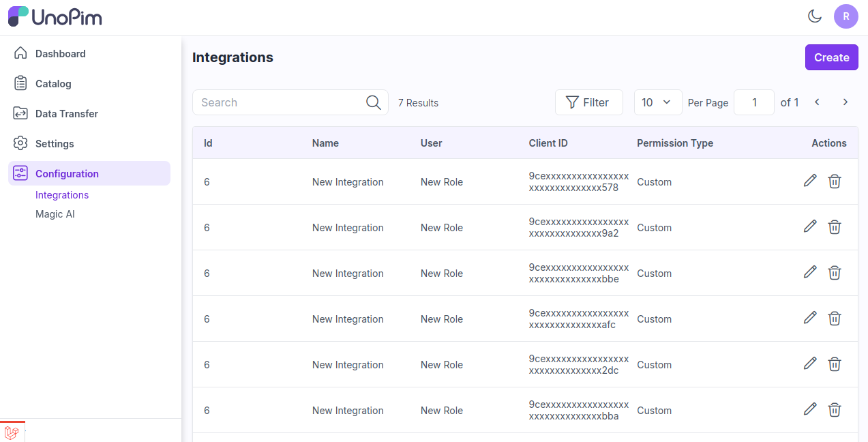The height and width of the screenshot is (442, 868).
Task: Open the user avatar R menu
Action: [x=845, y=16]
